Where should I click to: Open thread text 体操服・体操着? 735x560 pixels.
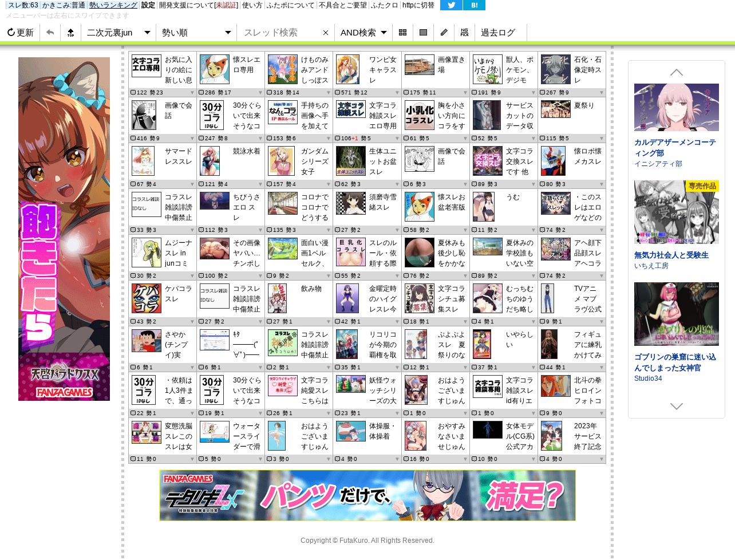pyautogui.click(x=383, y=431)
